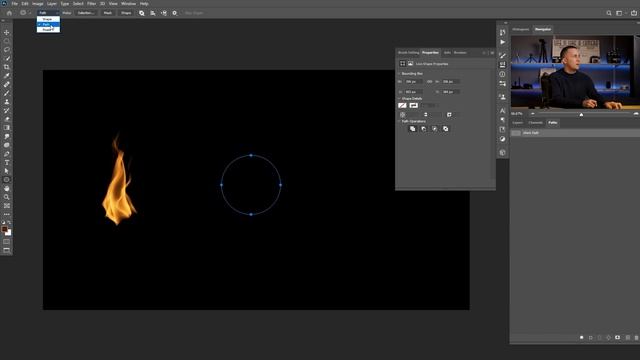Select the Work Path row
Screen dimensions: 640x360
click(575, 133)
